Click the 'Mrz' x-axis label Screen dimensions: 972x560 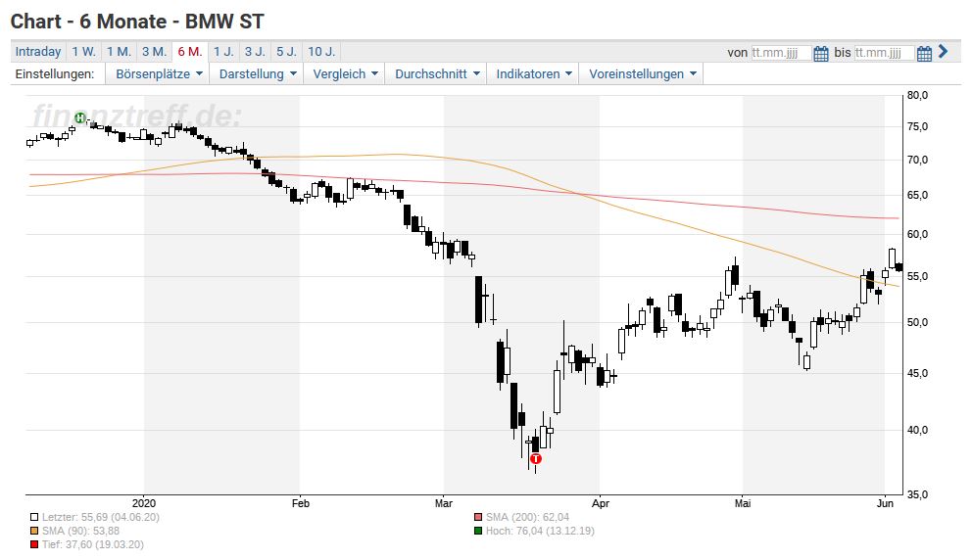[x=443, y=503]
